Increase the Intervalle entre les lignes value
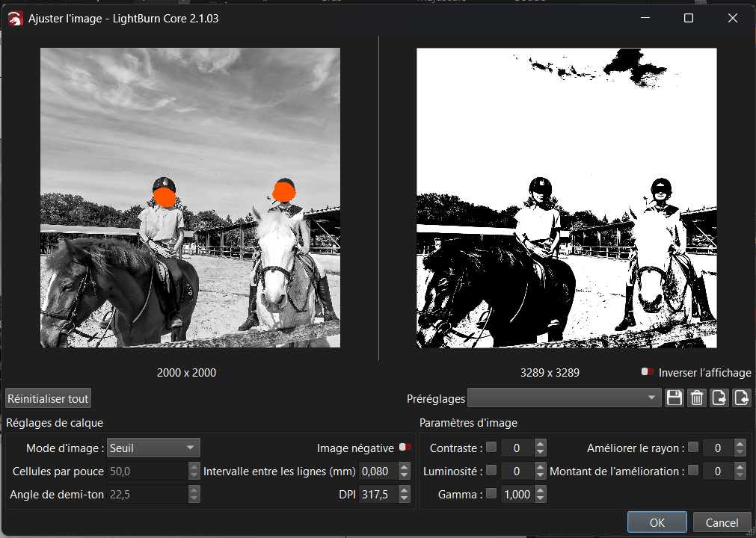The height and width of the screenshot is (538, 756). [x=404, y=467]
